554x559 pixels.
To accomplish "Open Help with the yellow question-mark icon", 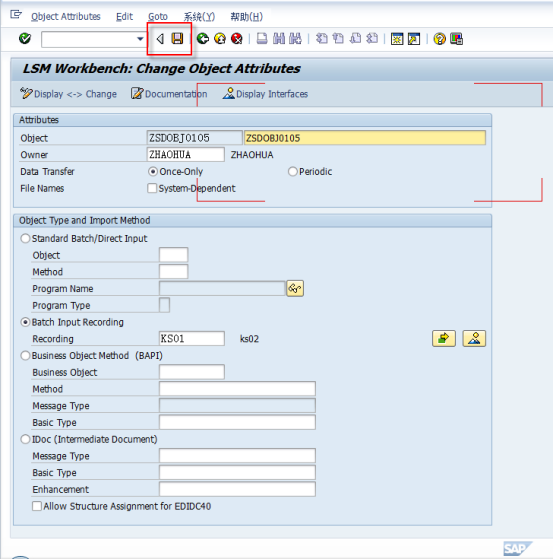I will [x=439, y=39].
